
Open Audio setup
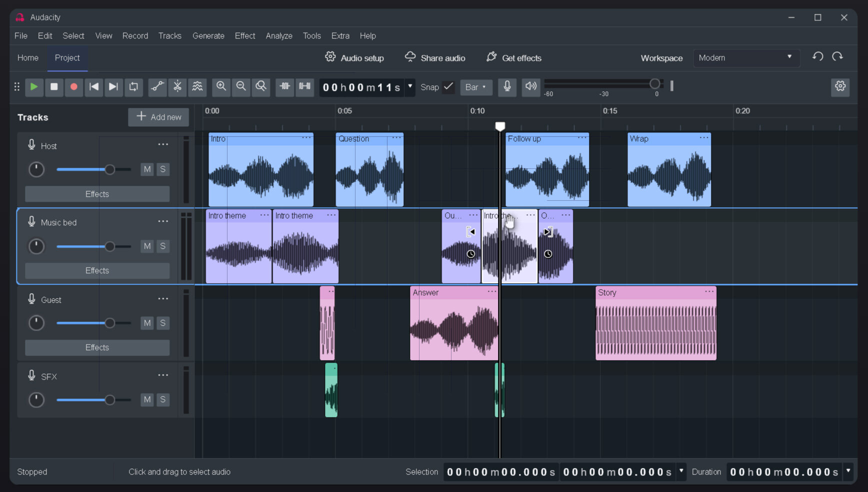pos(354,58)
